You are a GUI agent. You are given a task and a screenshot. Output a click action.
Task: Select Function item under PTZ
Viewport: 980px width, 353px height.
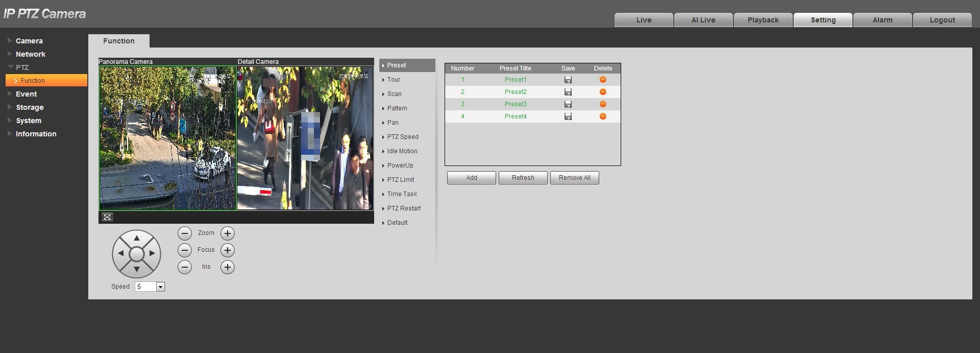[46, 81]
